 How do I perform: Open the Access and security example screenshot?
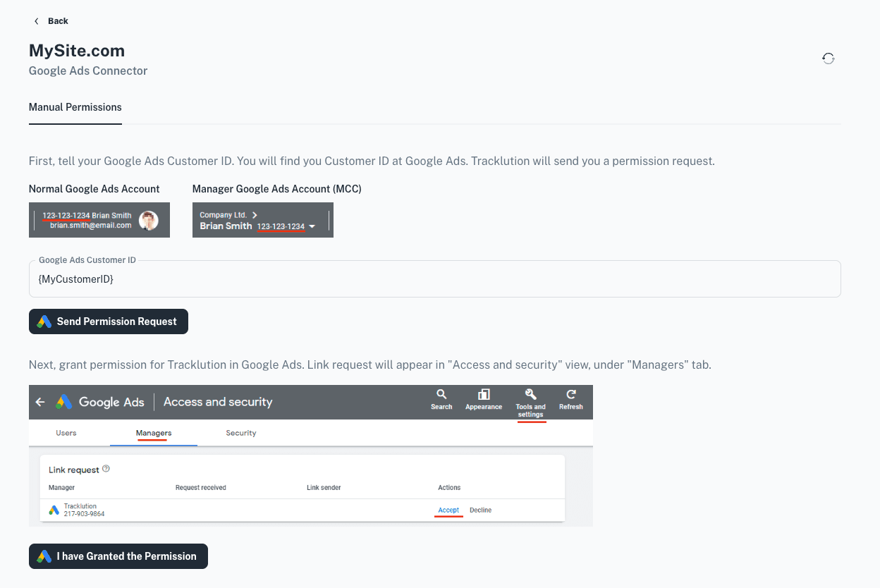311,455
